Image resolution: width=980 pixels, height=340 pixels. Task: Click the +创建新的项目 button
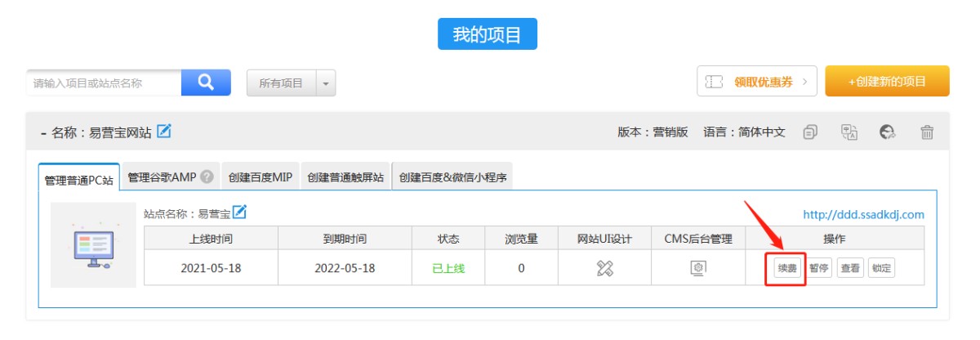click(x=887, y=82)
